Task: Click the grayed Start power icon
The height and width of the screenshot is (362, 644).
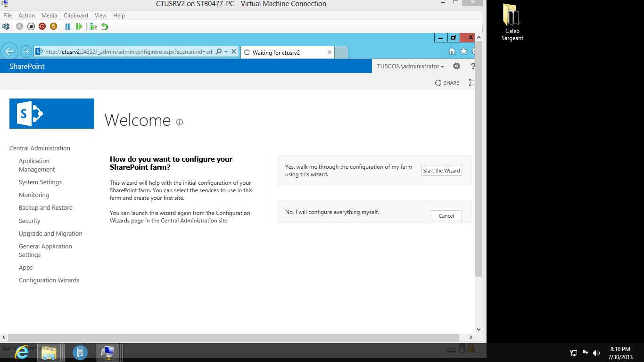Action: pos(19,26)
